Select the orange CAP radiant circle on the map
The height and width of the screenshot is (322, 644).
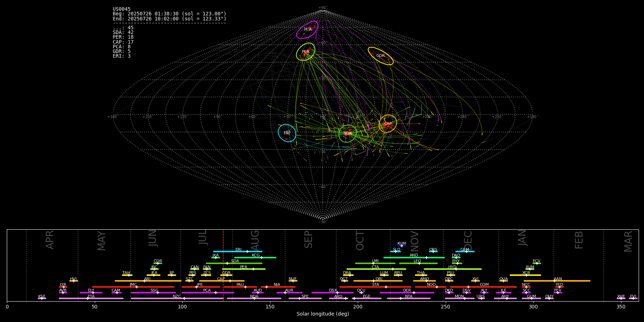(388, 124)
